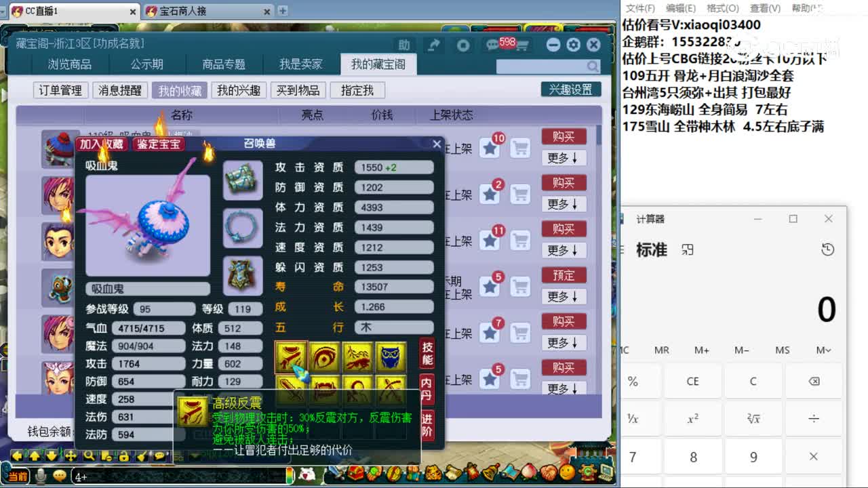Image resolution: width=868 pixels, height=488 pixels.
Task: Click the 预定 button in fourth row
Action: [564, 275]
